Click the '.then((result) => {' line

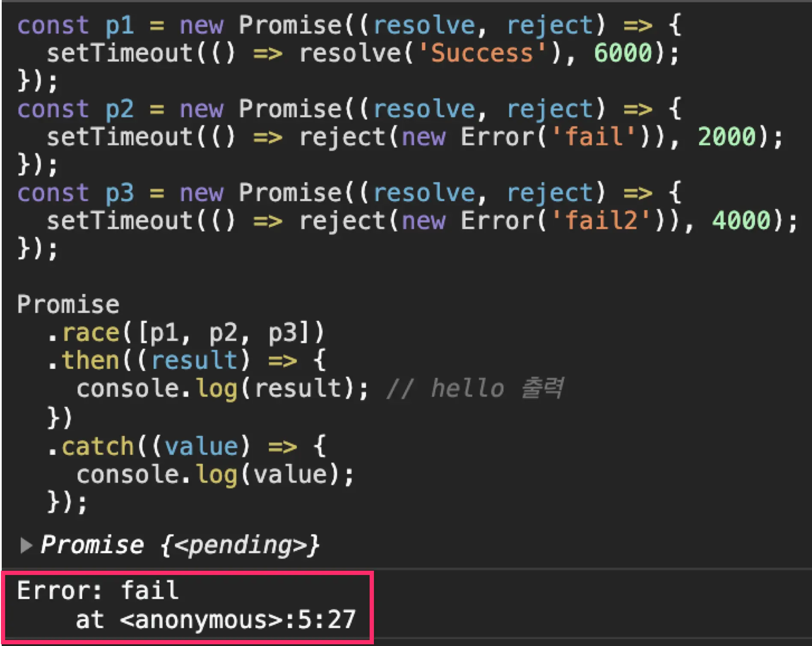187,360
